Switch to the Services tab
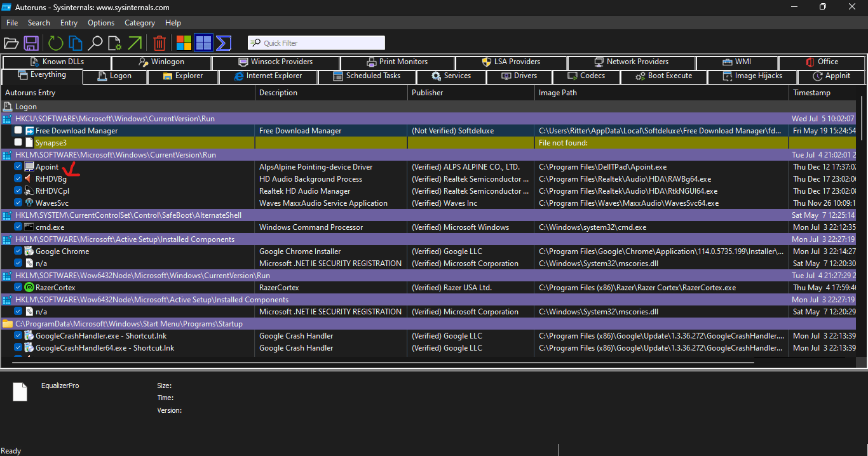 click(452, 76)
